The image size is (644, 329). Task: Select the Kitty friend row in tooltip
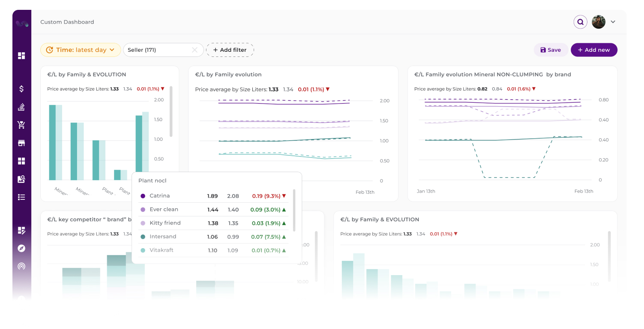[213, 223]
